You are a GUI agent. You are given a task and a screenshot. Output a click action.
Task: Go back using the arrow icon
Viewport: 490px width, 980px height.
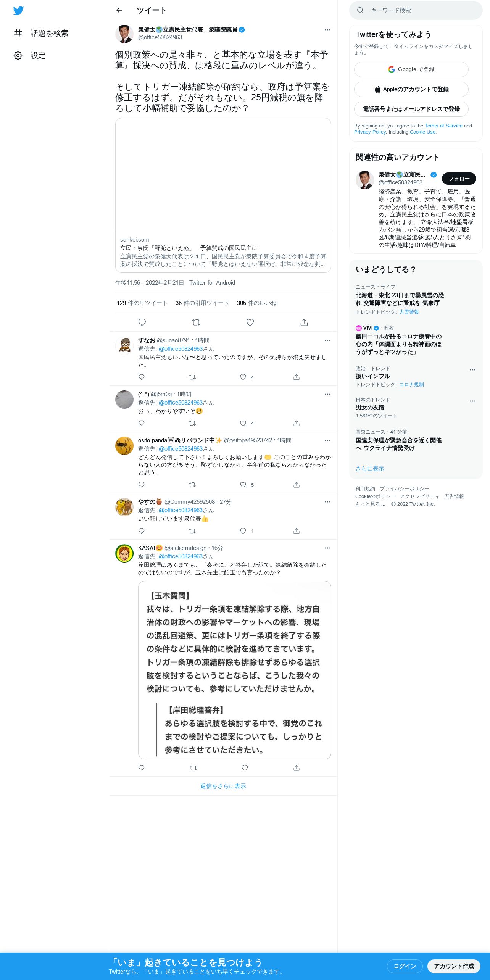(x=119, y=10)
